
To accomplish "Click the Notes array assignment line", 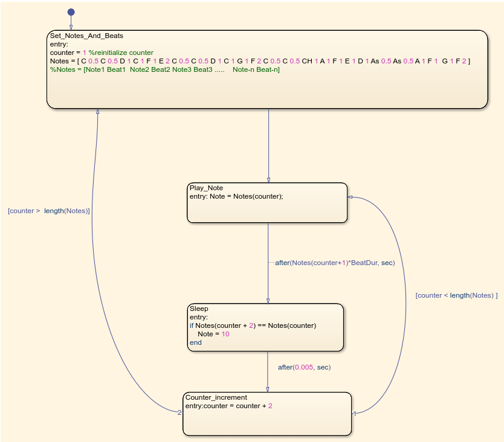I will point(260,61).
